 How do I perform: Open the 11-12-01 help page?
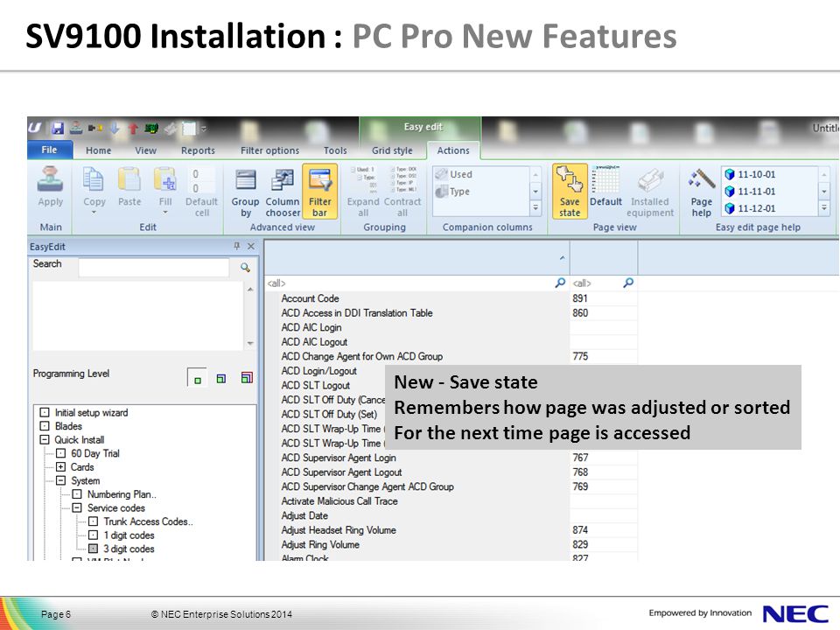(751, 208)
